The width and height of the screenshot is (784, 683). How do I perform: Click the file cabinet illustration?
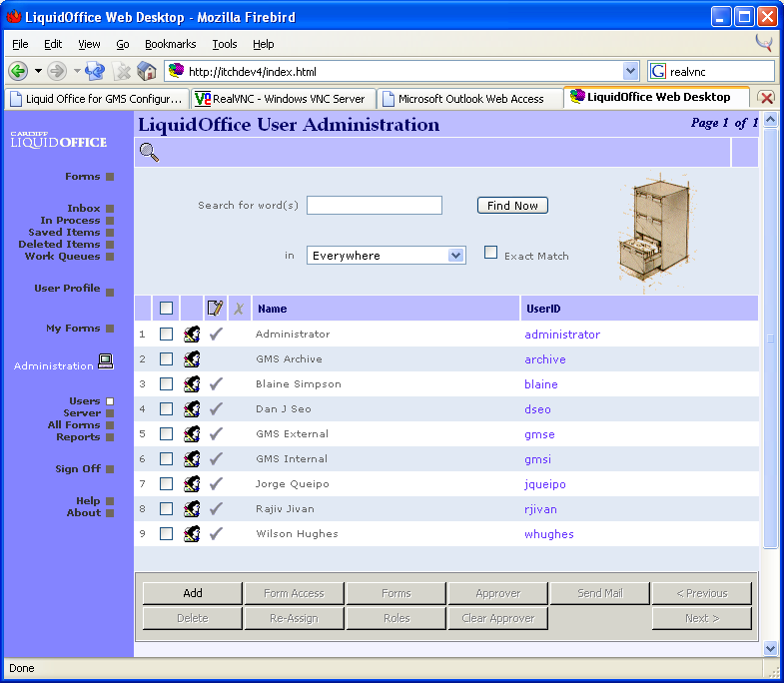[x=650, y=238]
